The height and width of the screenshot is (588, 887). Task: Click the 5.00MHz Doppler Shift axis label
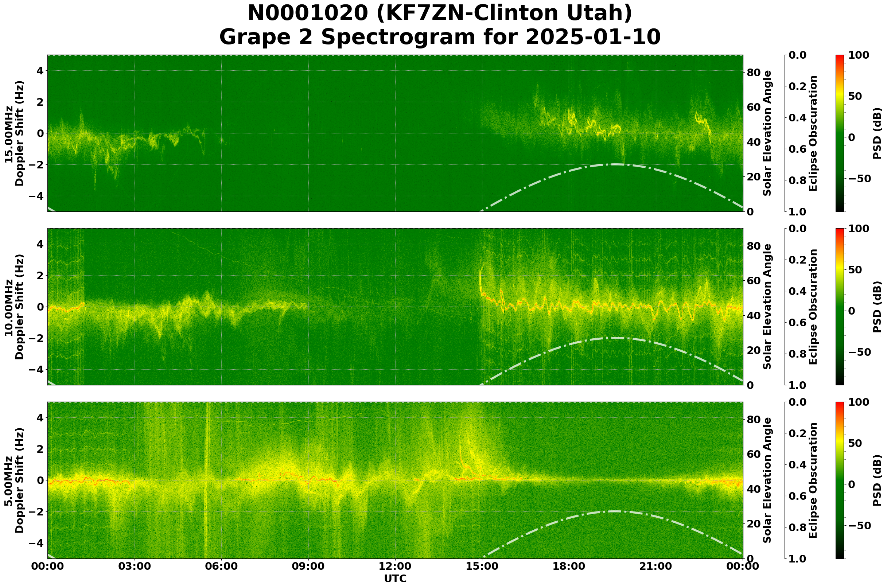click(14, 480)
